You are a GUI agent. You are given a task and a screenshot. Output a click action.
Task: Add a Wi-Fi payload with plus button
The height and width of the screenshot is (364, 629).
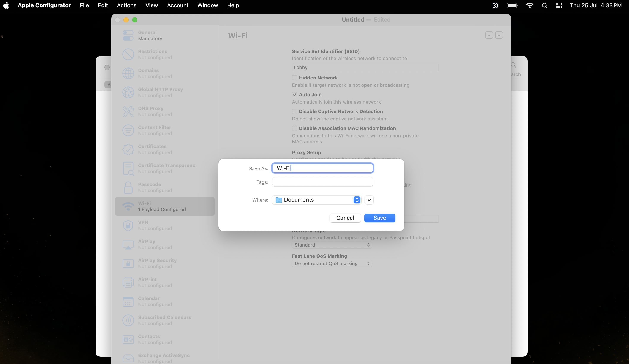point(499,35)
